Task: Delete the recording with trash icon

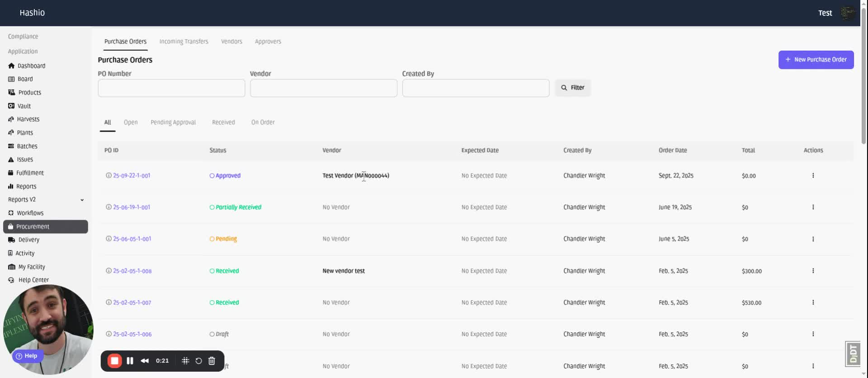Action: coord(212,361)
